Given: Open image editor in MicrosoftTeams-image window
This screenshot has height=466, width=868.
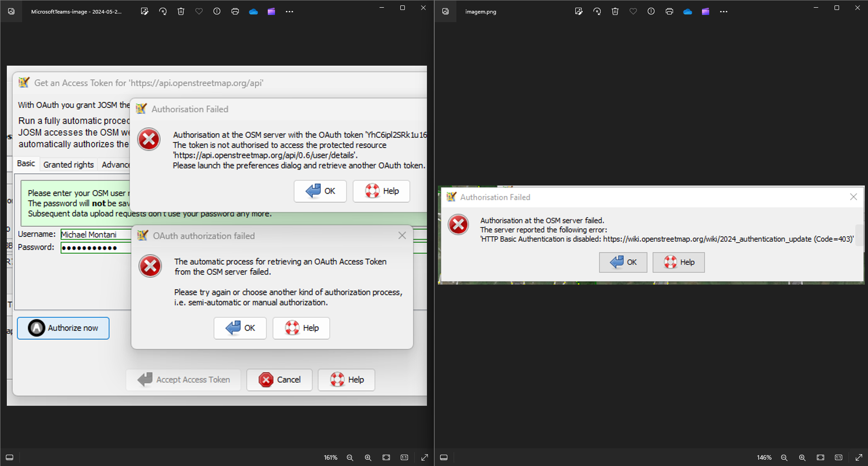Looking at the screenshot, I should 145,12.
